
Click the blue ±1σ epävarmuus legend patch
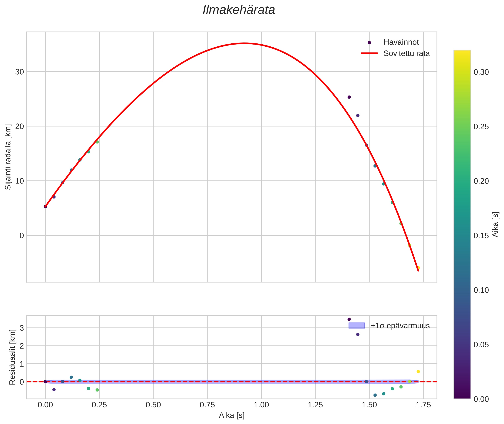pos(356,326)
